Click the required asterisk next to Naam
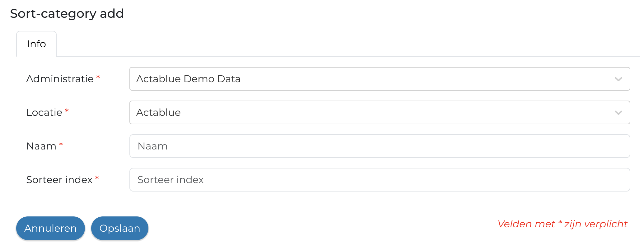Screen dimensions: 644x251 pyautogui.click(x=61, y=144)
